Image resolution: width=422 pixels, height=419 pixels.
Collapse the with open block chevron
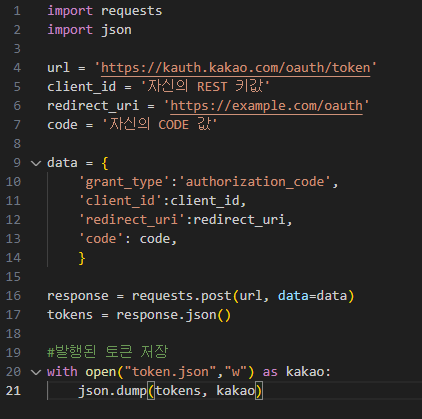(36, 372)
